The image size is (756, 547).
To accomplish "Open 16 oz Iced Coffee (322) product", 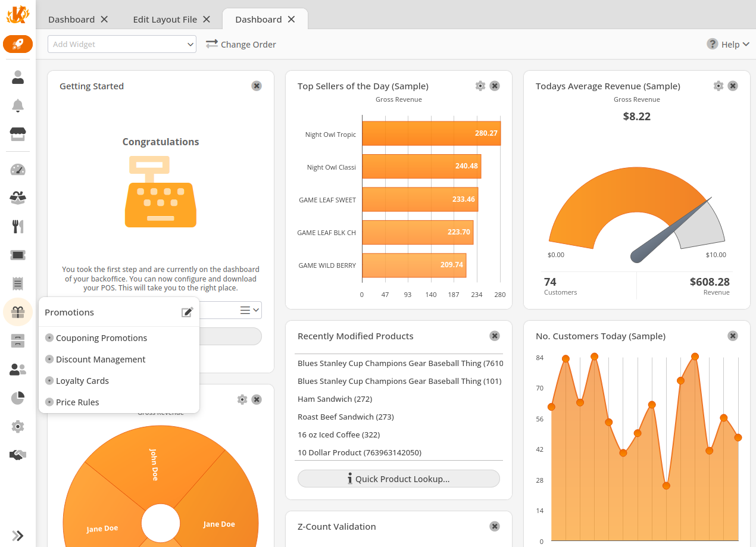I will [x=339, y=435].
